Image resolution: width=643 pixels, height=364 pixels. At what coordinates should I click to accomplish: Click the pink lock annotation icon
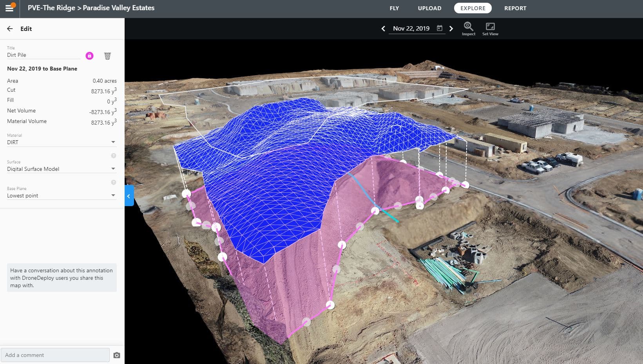click(89, 56)
